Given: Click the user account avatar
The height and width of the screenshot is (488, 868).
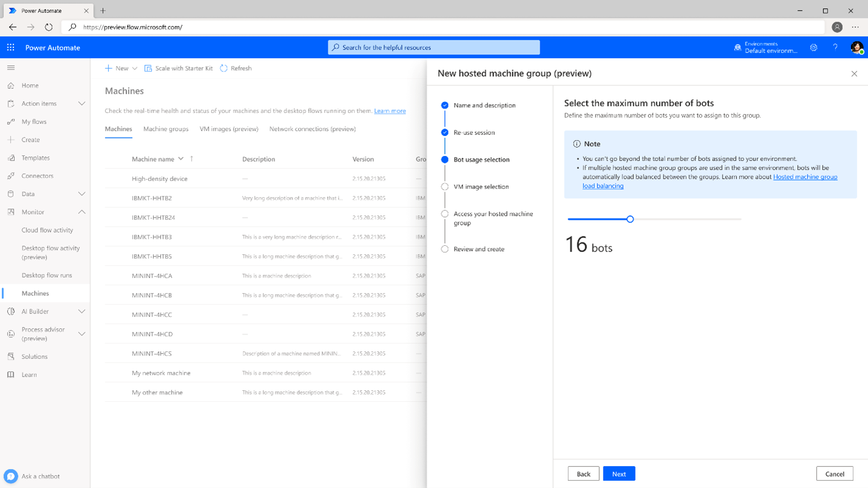Looking at the screenshot, I should (857, 47).
